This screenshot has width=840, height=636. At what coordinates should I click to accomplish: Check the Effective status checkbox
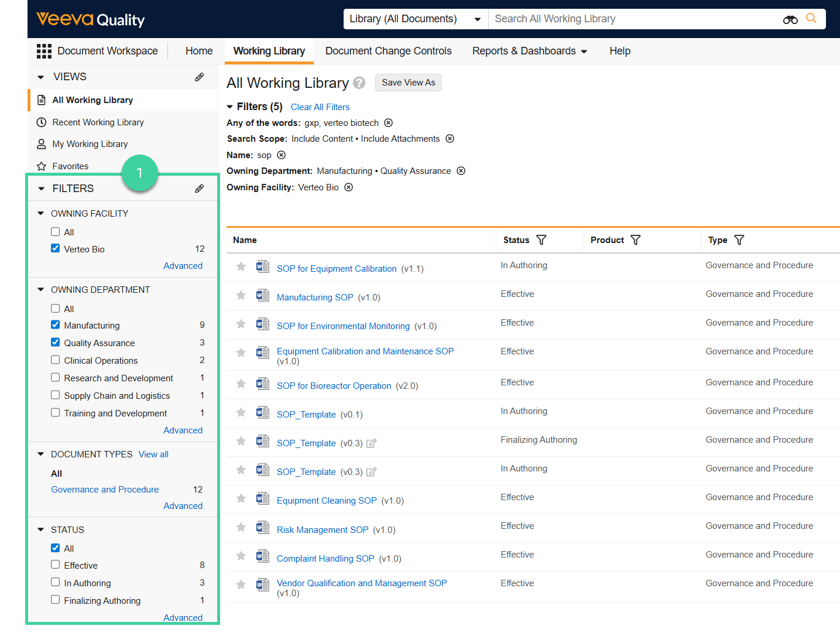[x=55, y=565]
